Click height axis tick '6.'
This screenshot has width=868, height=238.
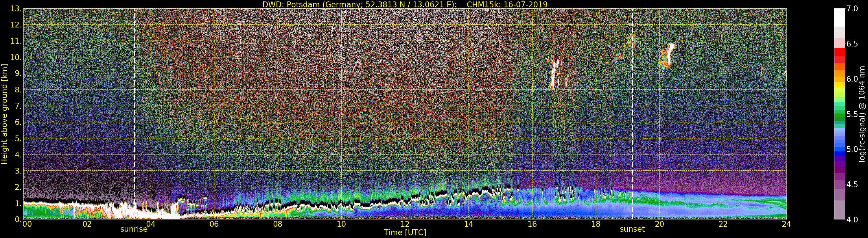click(x=18, y=122)
